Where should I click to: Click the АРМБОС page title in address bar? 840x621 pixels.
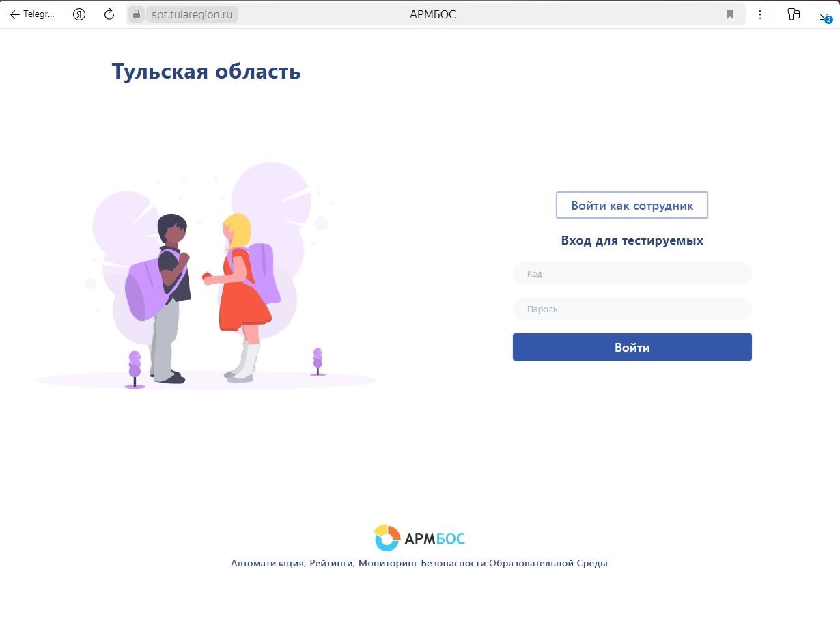(x=432, y=14)
